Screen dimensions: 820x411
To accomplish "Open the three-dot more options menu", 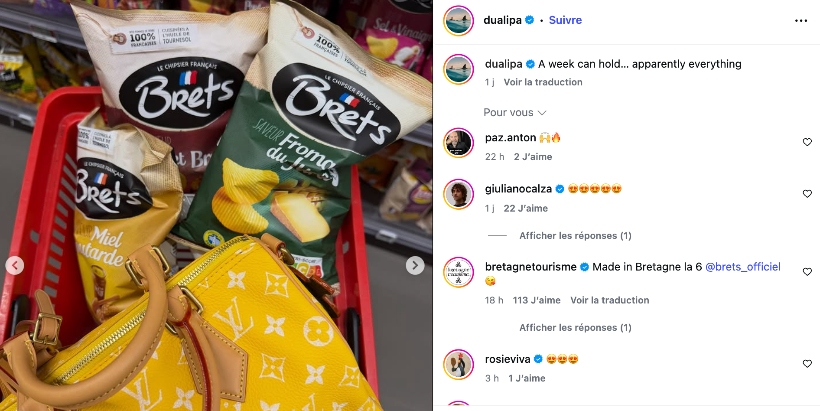I will click(801, 20).
